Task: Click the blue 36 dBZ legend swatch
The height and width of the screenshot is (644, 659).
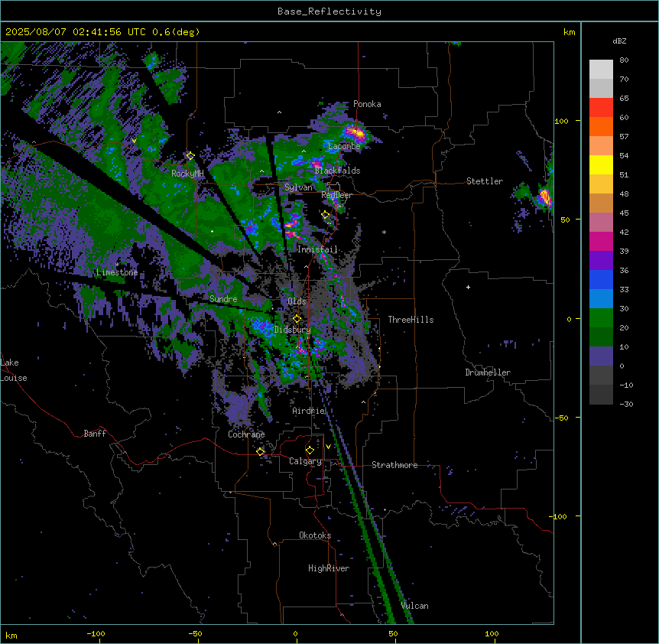Action: (601, 279)
